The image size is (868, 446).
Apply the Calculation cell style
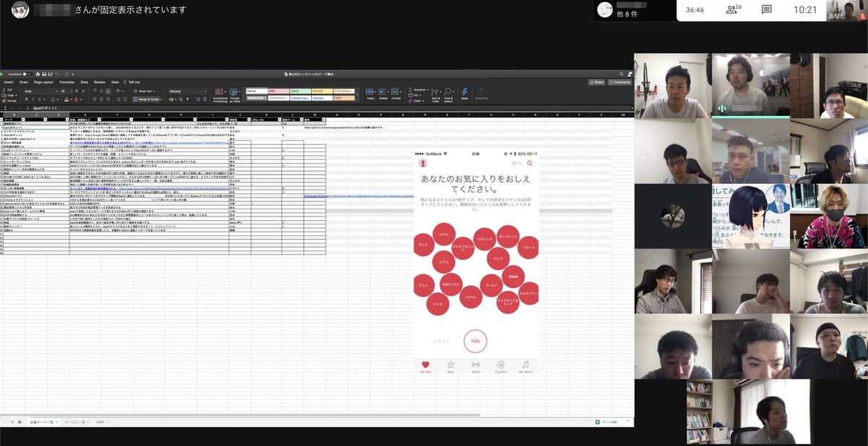344,91
